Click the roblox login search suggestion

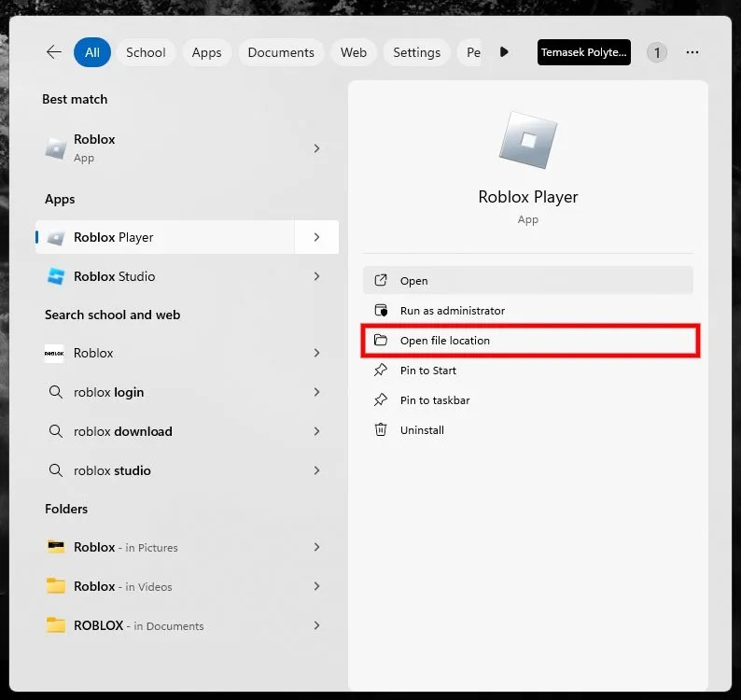click(108, 392)
